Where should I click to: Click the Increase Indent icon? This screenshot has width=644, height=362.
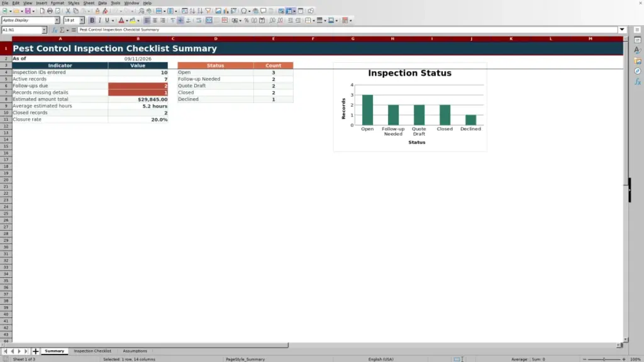291,20
